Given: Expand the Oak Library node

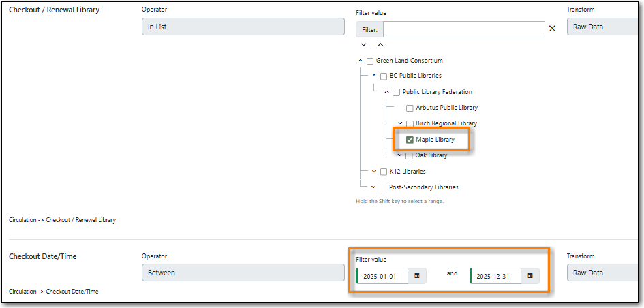Looking at the screenshot, I should click(399, 155).
